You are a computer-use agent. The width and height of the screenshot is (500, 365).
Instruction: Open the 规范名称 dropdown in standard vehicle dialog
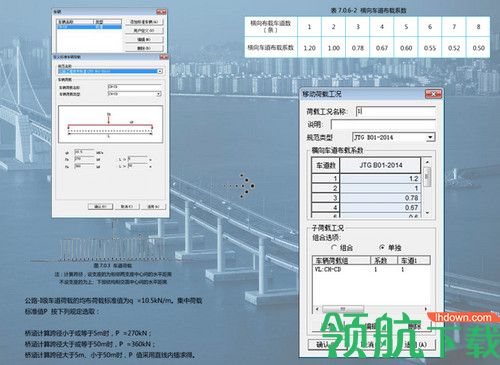[x=160, y=71]
